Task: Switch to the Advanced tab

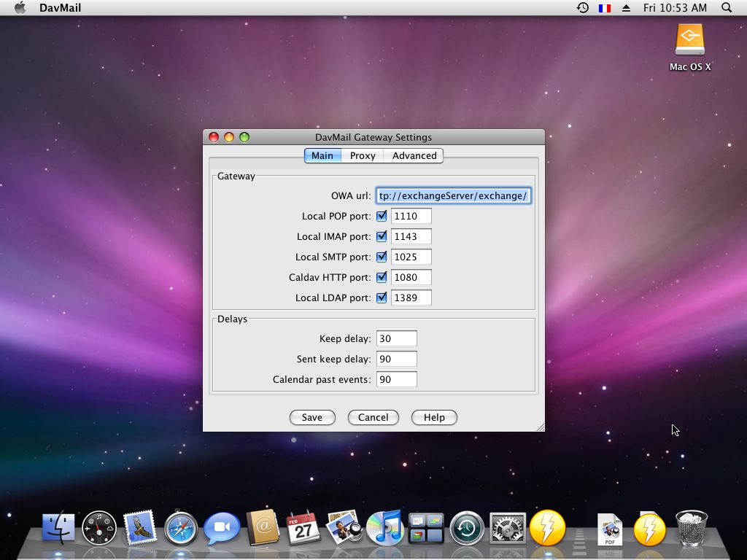Action: tap(414, 155)
